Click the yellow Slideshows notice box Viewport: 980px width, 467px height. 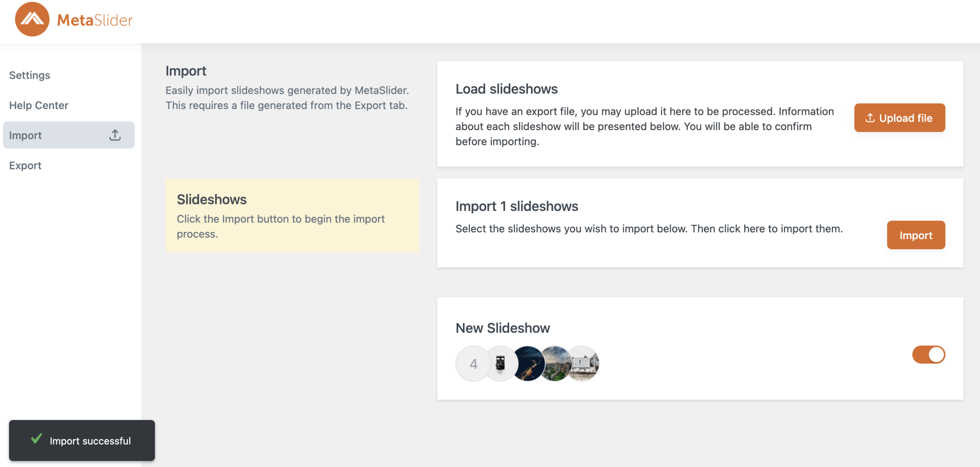(292, 216)
